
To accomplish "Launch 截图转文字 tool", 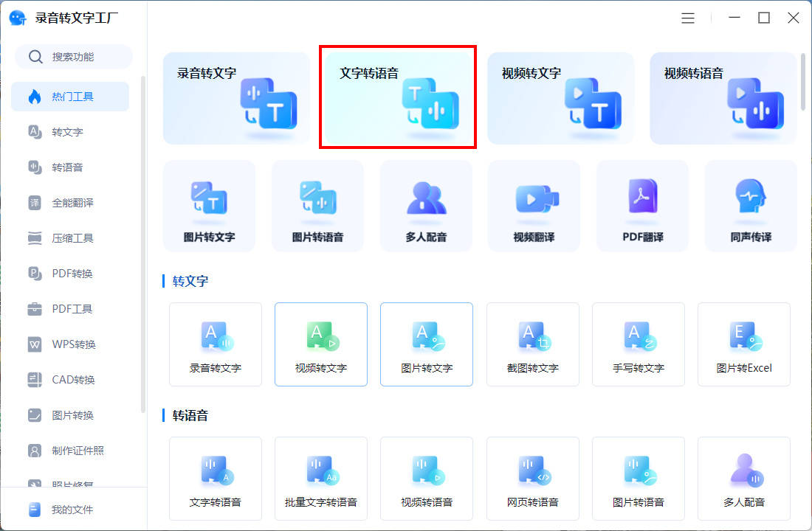I will coord(532,344).
